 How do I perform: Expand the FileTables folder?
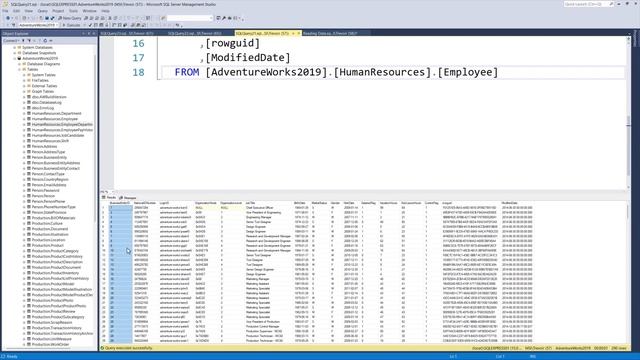(24, 80)
